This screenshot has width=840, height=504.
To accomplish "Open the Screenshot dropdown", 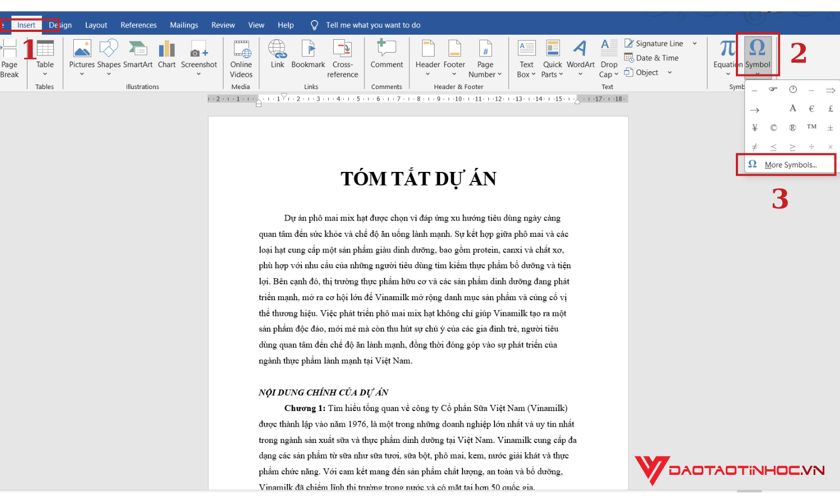I will pyautogui.click(x=199, y=58).
